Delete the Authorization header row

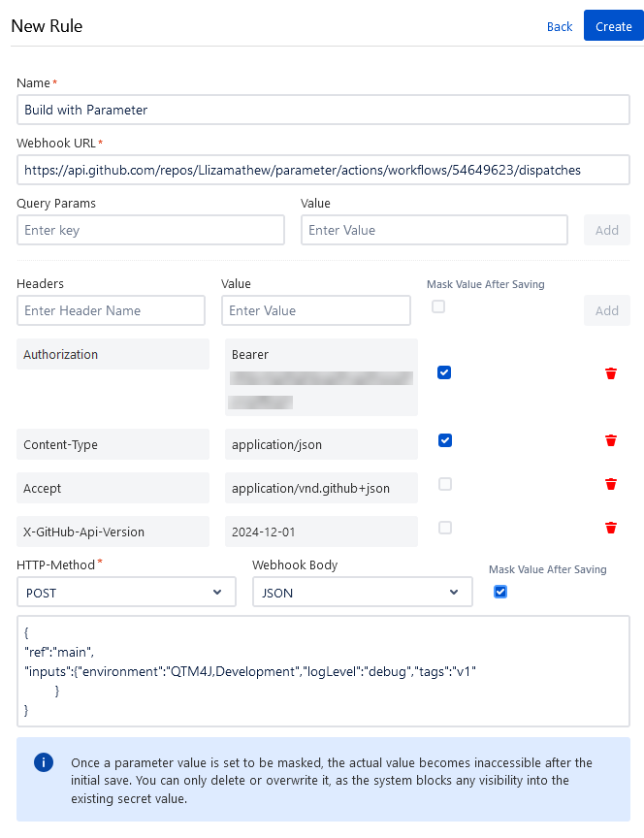tap(610, 372)
